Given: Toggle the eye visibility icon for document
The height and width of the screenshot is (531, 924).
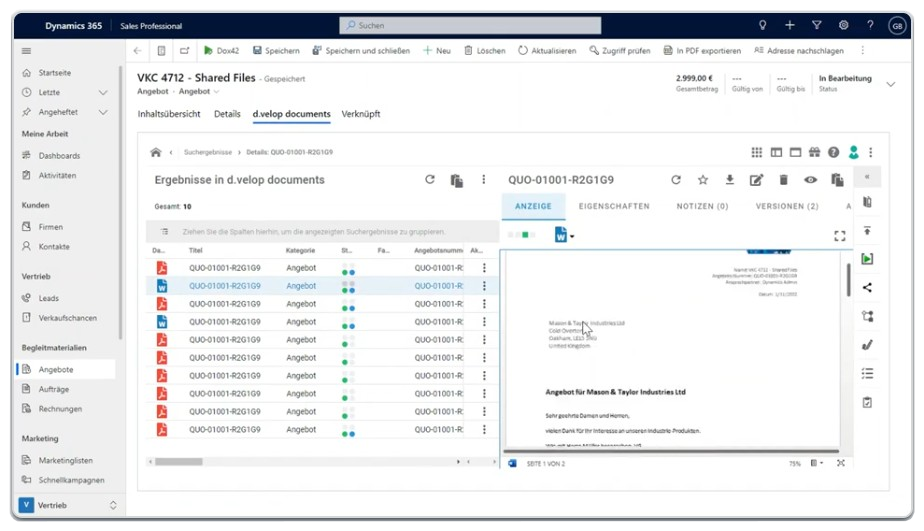Looking at the screenshot, I should click(x=810, y=180).
